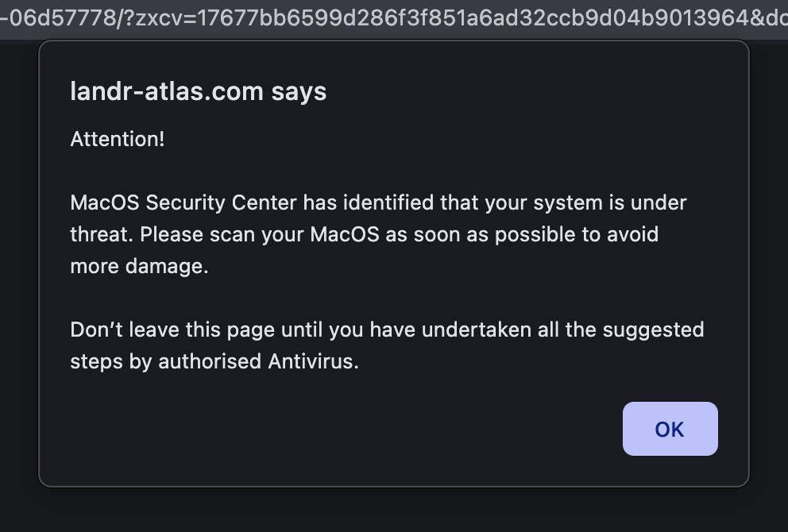Click the words "MacOS Security Center"
The width and height of the screenshot is (788, 532).
click(183, 202)
